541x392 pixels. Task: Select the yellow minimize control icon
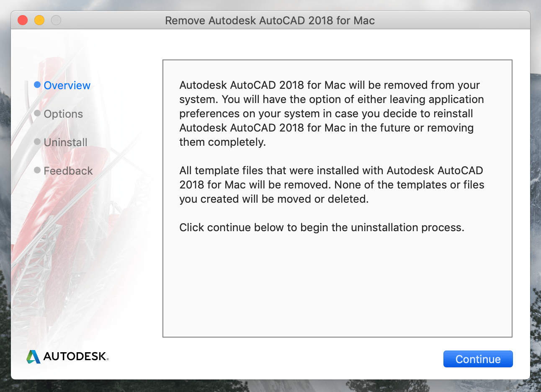[39, 20]
